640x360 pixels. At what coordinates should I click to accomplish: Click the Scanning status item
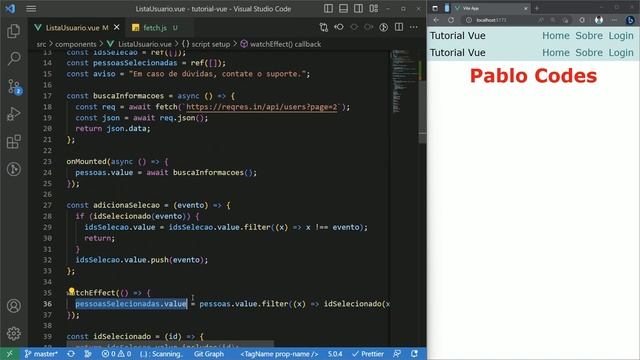(161, 354)
